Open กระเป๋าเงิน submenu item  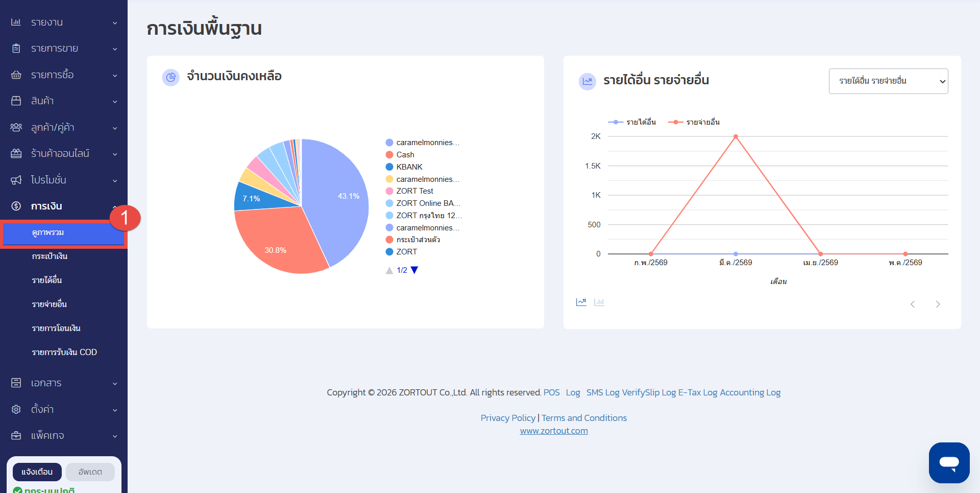50,256
